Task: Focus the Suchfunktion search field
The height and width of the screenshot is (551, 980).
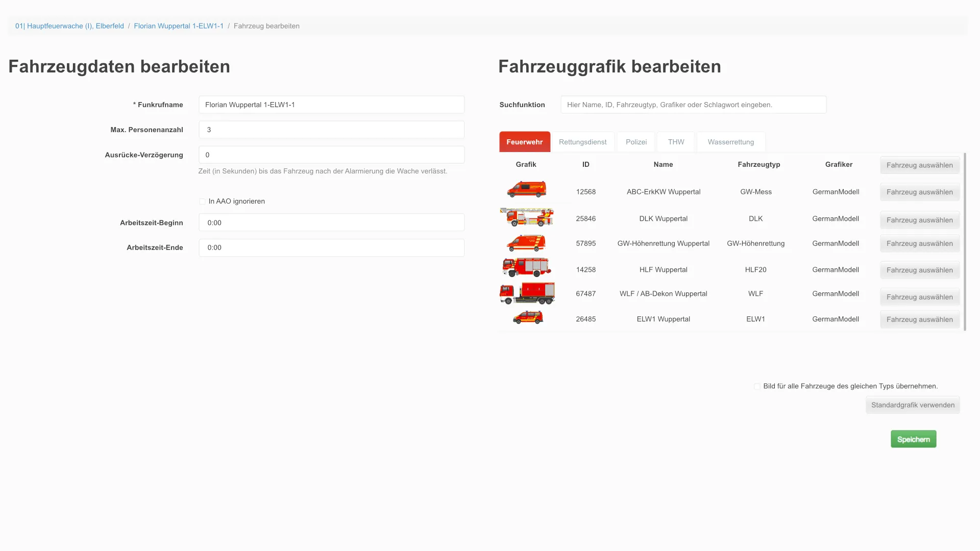Action: point(693,105)
